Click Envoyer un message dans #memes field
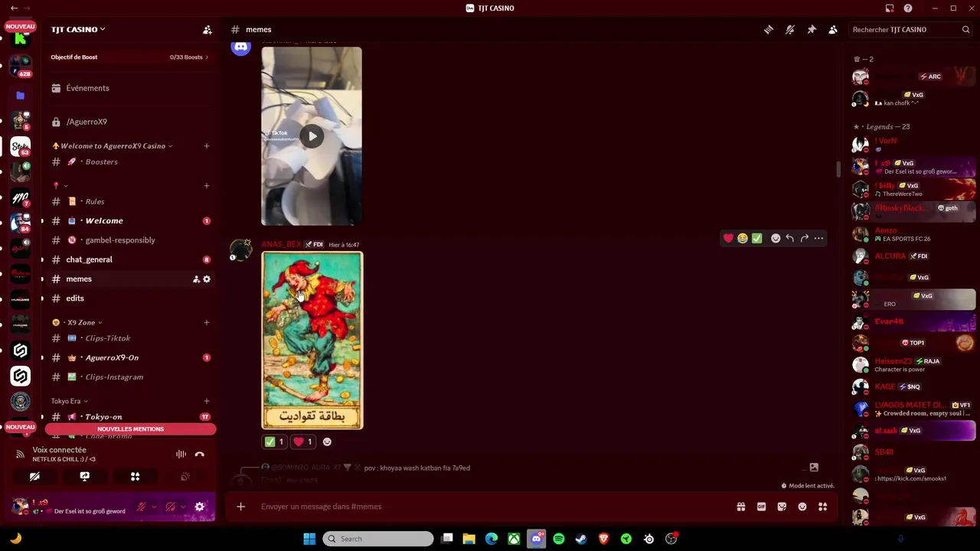Screen dimensions: 980x551 click(x=490, y=507)
